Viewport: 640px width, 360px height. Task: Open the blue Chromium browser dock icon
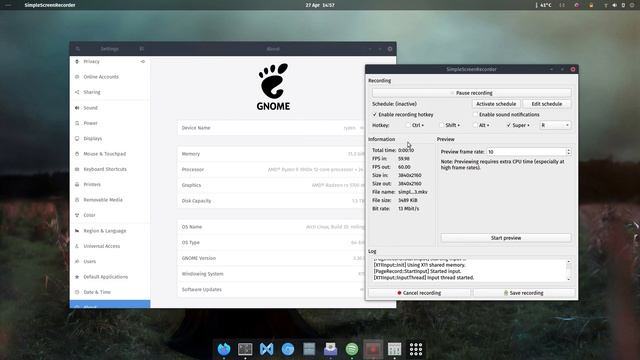tap(288, 349)
